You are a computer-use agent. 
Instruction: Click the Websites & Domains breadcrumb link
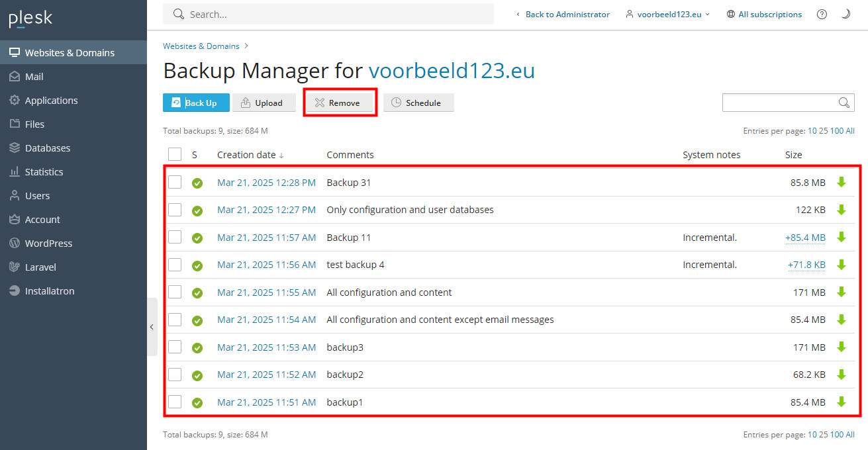(201, 46)
